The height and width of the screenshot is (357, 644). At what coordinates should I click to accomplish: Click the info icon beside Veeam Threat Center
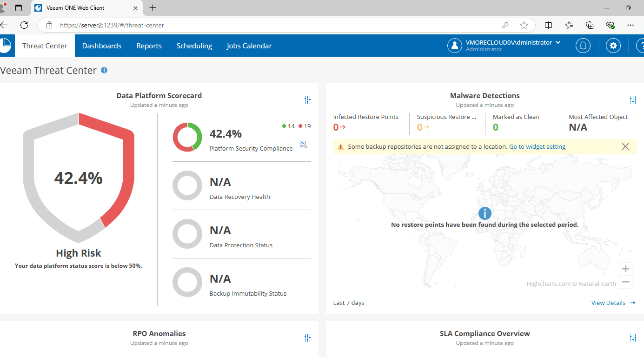coord(104,70)
